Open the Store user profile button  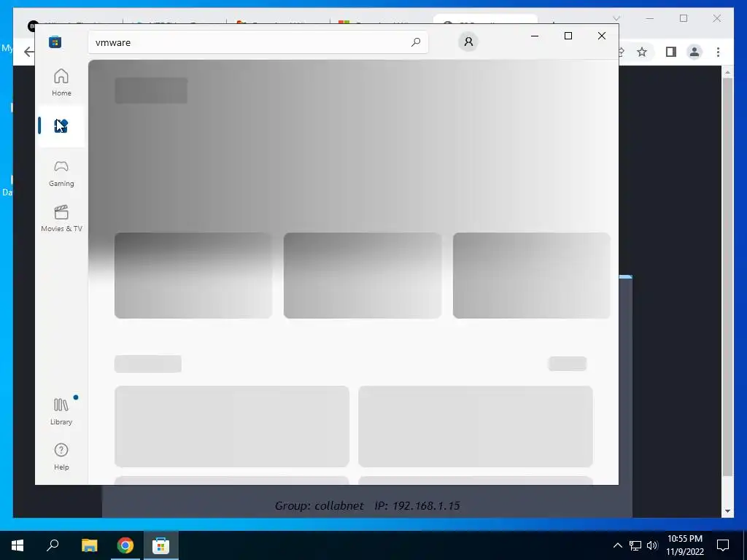coord(468,42)
